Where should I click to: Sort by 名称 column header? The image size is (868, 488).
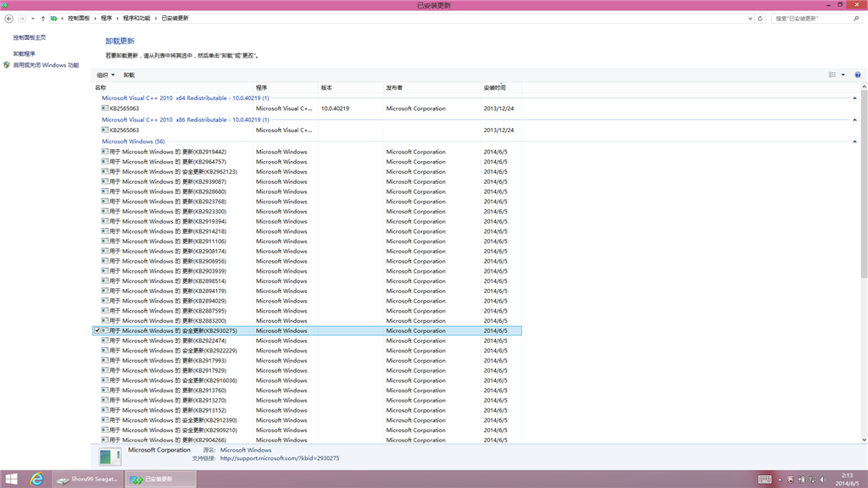coord(172,87)
